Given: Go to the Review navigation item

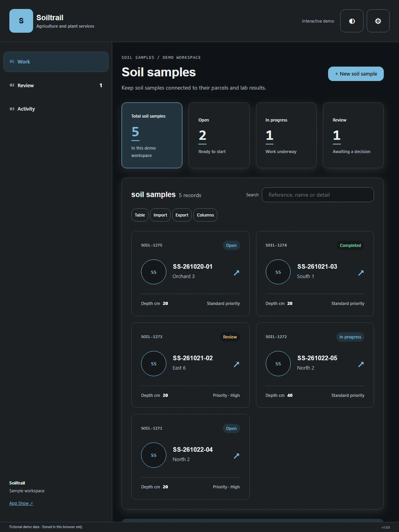Looking at the screenshot, I should click(x=56, y=85).
